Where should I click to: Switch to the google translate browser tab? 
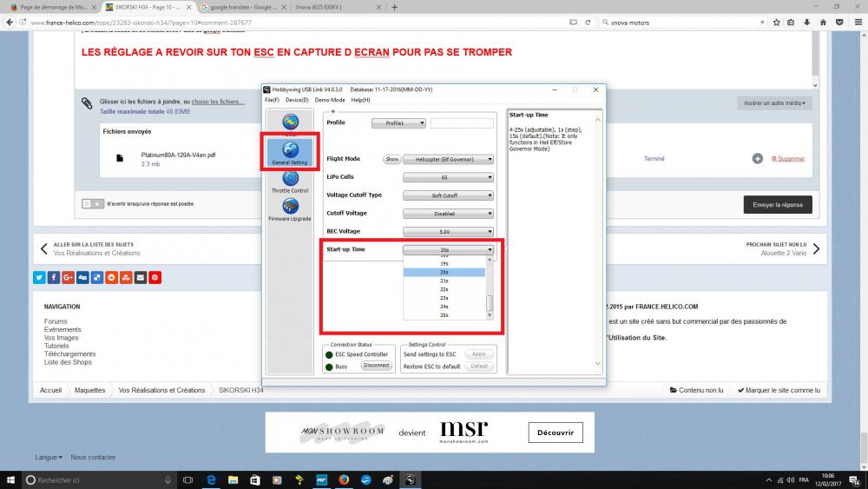click(244, 7)
